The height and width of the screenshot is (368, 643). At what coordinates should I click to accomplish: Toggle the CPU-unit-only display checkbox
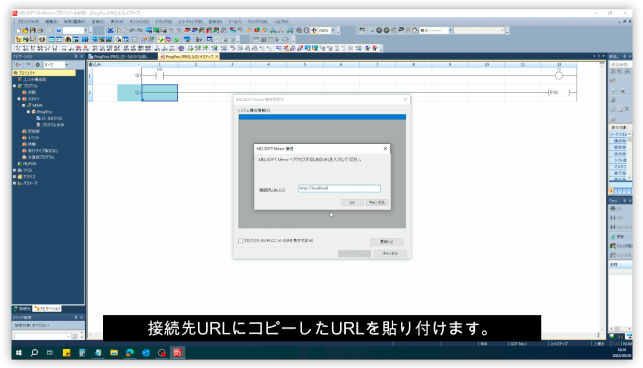[240, 241]
